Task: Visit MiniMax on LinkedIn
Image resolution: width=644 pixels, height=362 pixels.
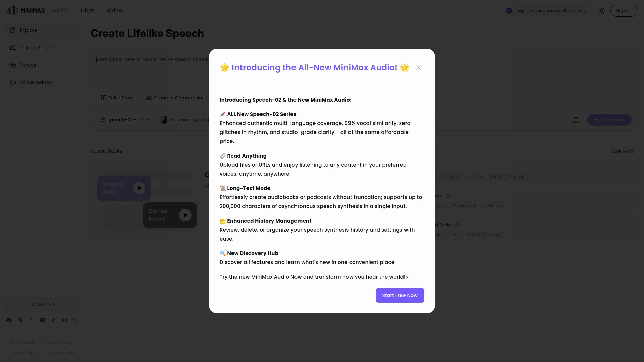Action: pyautogui.click(x=20, y=320)
